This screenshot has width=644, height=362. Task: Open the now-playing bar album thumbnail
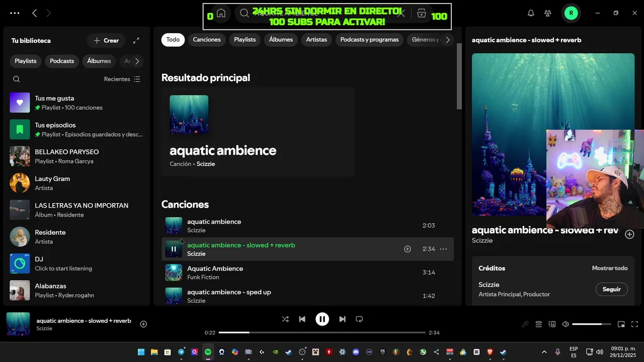pos(18,324)
